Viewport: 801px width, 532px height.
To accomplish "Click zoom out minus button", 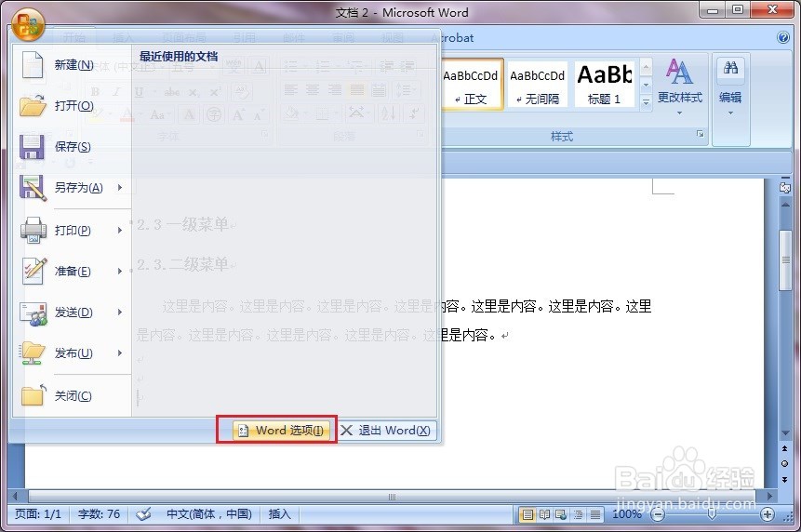I will (658, 514).
